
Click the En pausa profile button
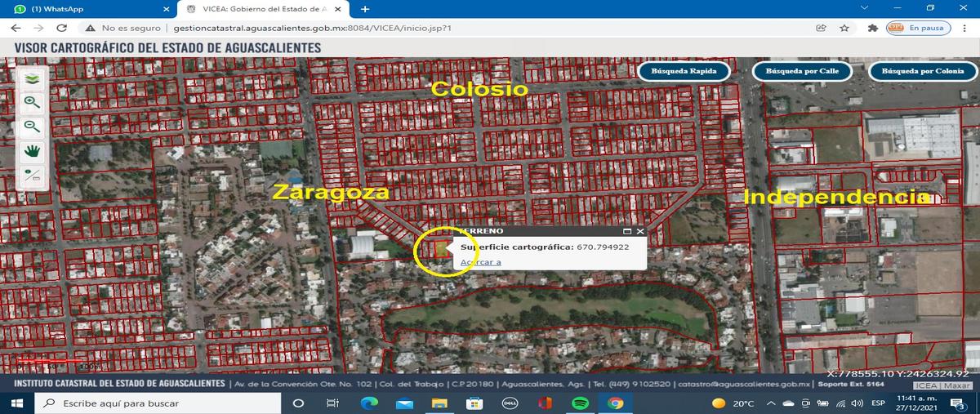(917, 28)
